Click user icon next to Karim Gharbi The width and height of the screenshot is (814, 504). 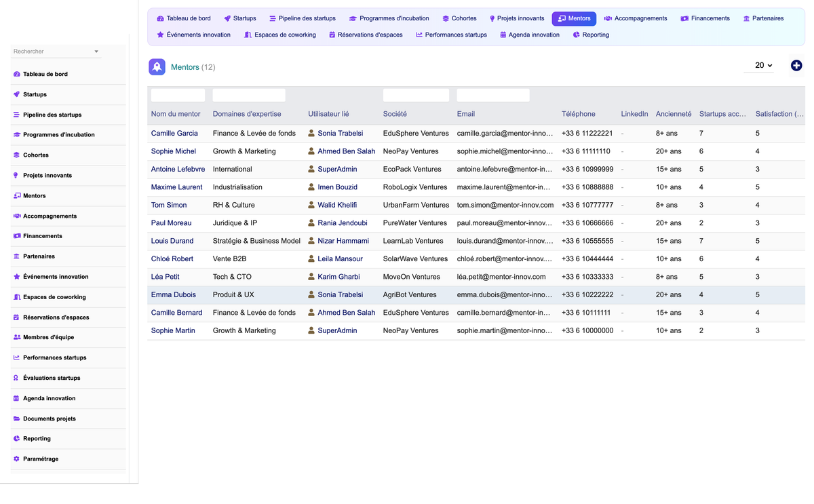tap(311, 277)
